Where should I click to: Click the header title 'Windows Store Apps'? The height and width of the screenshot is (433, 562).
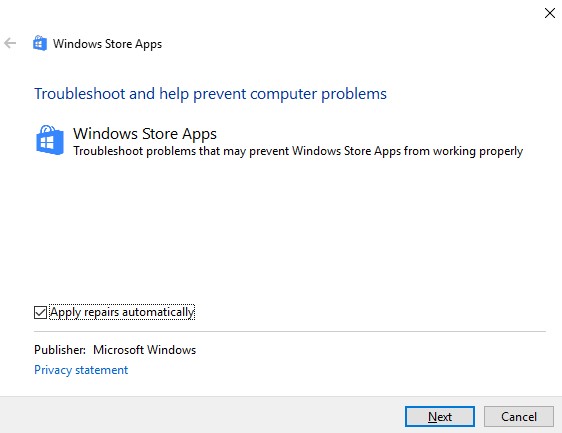click(108, 44)
